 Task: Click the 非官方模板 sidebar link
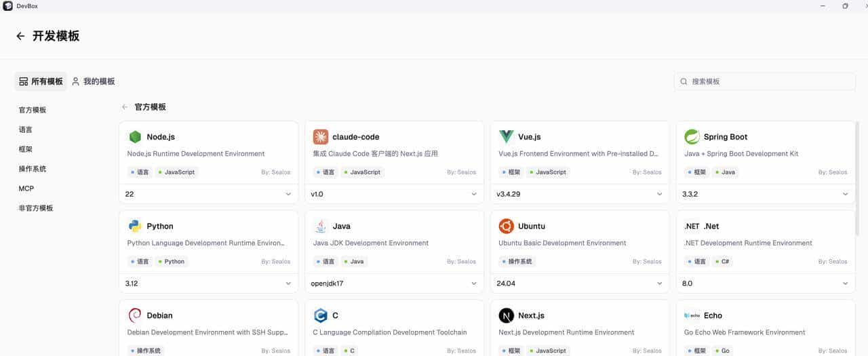(36, 208)
